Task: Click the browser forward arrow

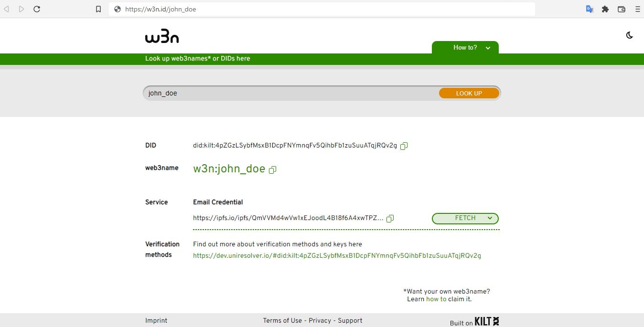Action: pyautogui.click(x=21, y=9)
